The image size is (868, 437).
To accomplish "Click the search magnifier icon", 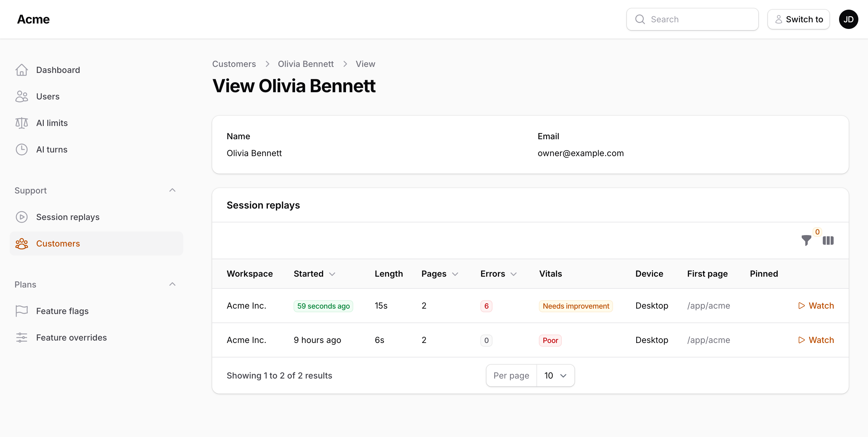I will click(x=640, y=20).
